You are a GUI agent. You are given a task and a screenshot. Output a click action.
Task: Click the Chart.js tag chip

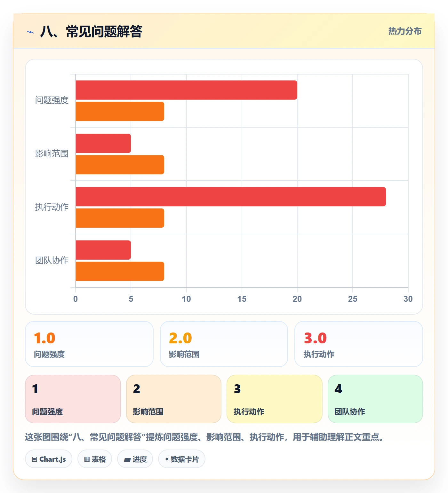(x=49, y=459)
